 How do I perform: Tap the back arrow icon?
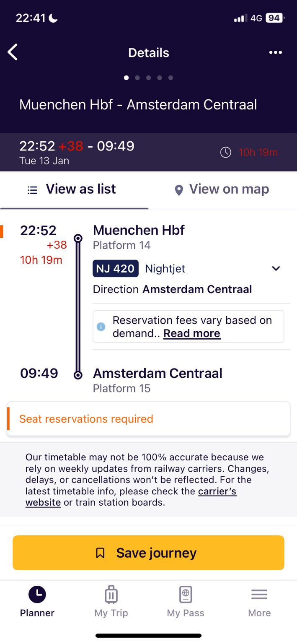point(13,52)
